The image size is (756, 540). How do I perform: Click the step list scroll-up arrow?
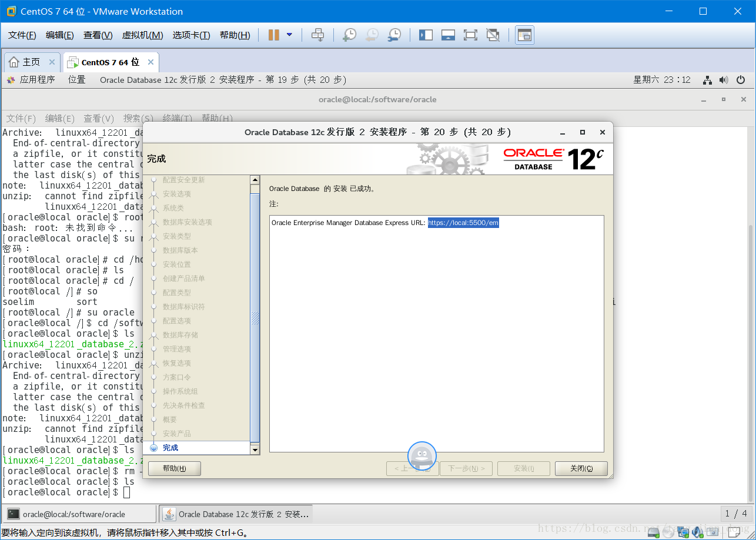(x=255, y=180)
